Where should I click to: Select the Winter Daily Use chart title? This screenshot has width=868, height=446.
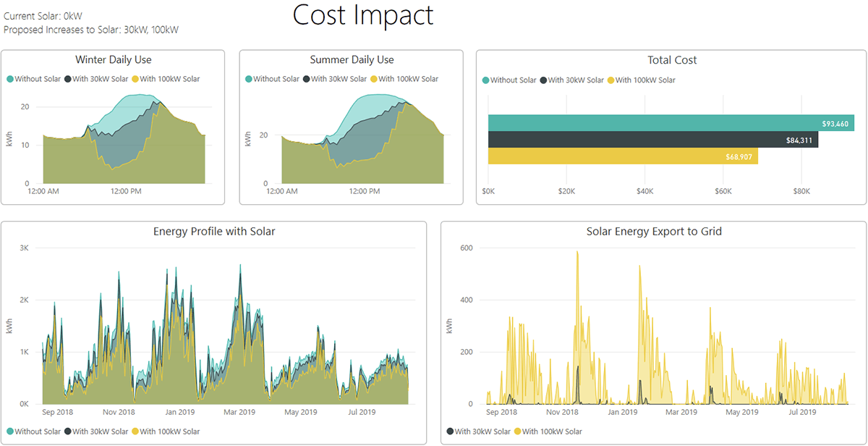tap(114, 60)
